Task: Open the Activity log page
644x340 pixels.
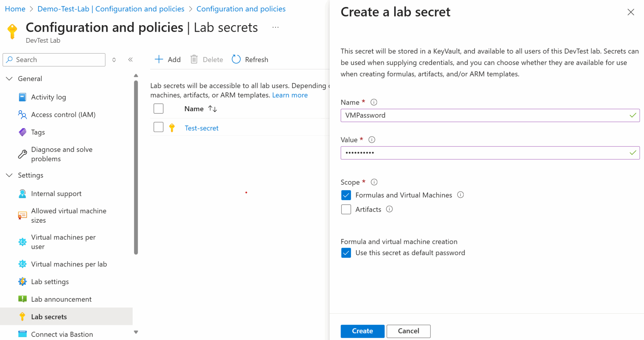Action: coord(48,97)
